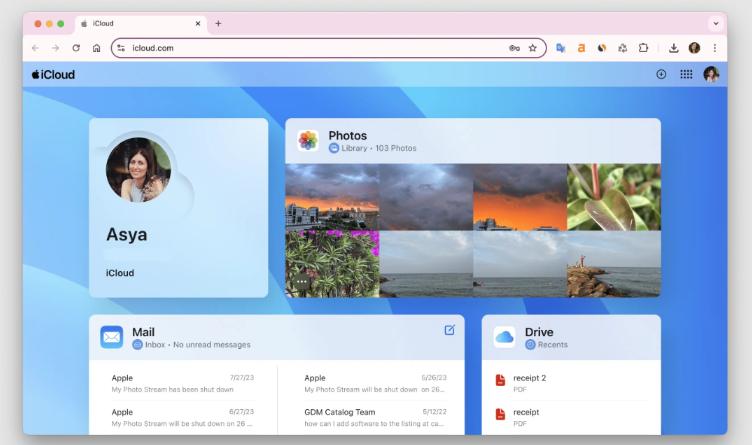Reload the iCloud page
The width and height of the screenshot is (752, 445).
click(x=76, y=48)
